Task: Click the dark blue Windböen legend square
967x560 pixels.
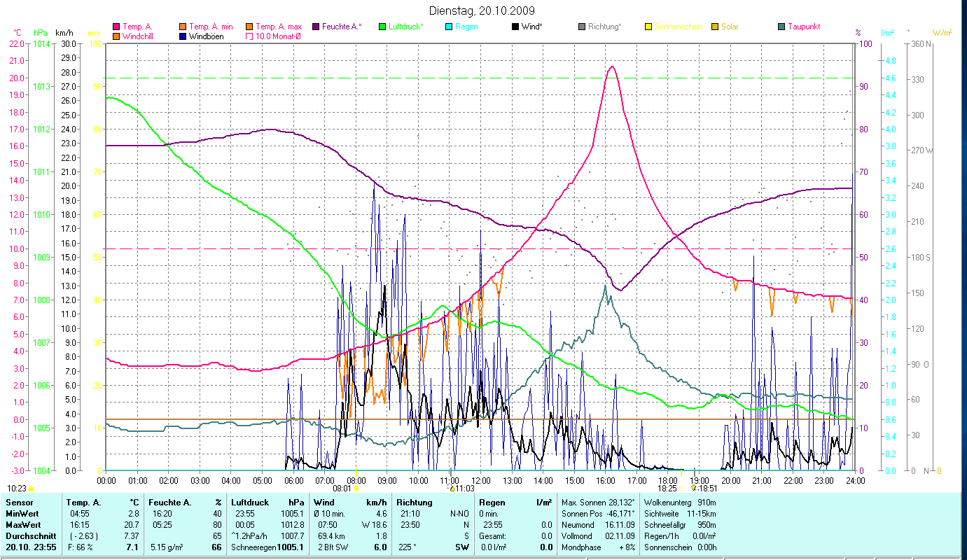Action: pyautogui.click(x=183, y=36)
